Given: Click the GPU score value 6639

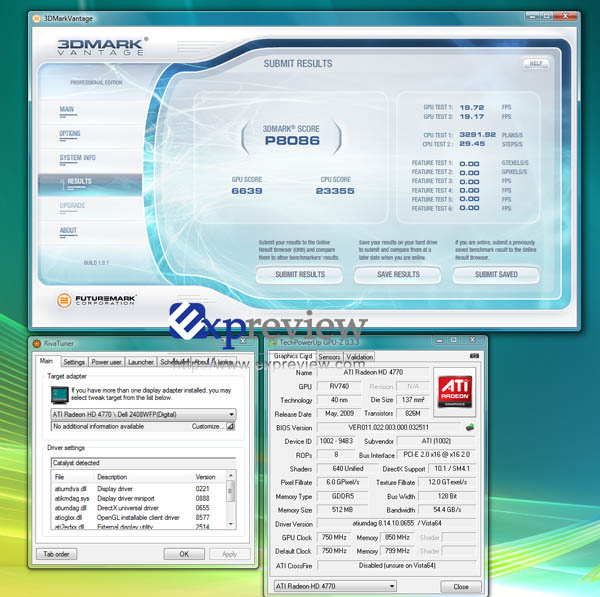Looking at the screenshot, I should click(x=247, y=191).
